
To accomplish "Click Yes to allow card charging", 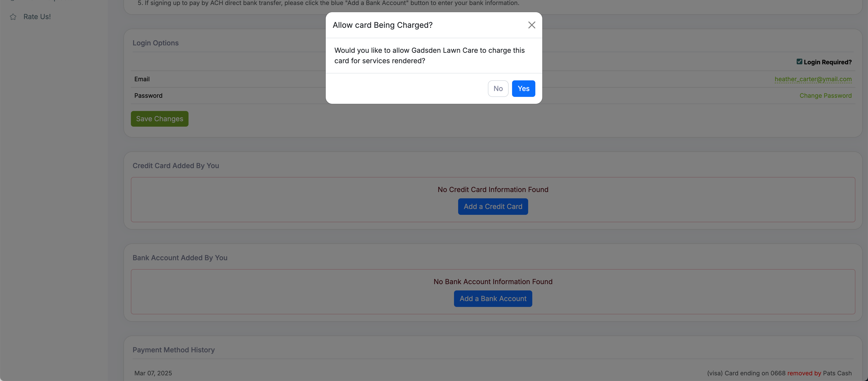I will [x=523, y=88].
